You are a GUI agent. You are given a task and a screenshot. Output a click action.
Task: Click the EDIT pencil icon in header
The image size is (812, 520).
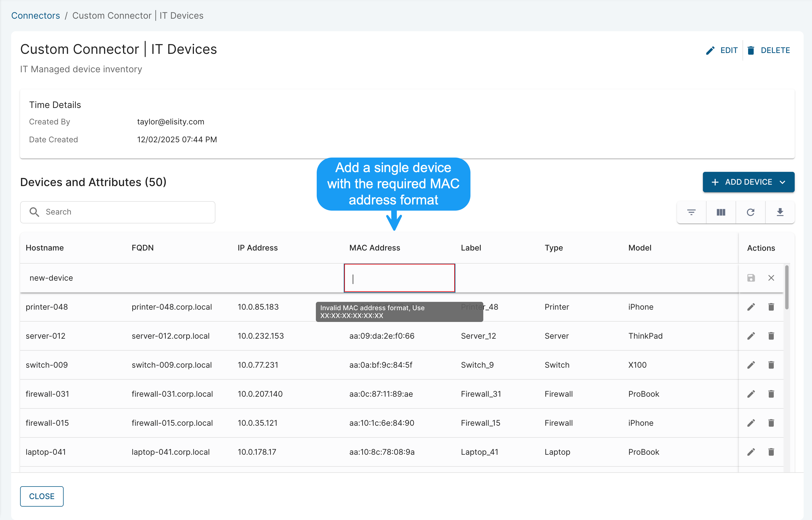point(710,50)
